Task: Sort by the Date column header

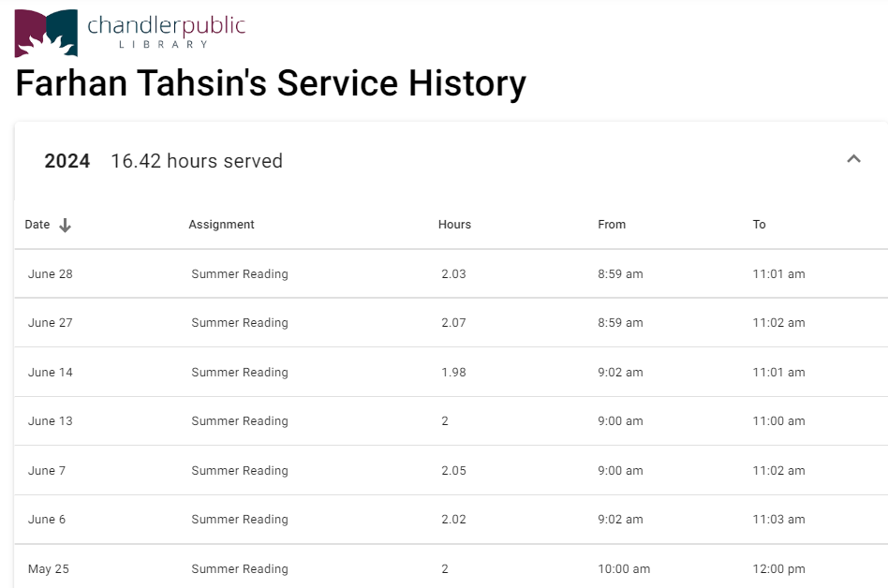Action: coord(37,225)
